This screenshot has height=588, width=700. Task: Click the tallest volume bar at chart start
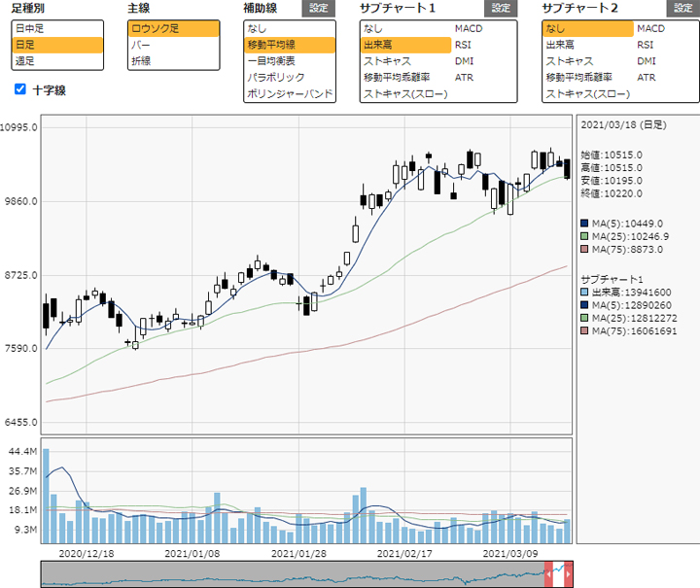click(x=46, y=496)
